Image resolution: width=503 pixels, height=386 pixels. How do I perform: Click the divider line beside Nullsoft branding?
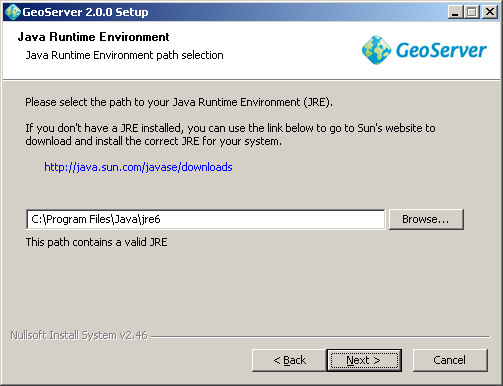[321, 336]
